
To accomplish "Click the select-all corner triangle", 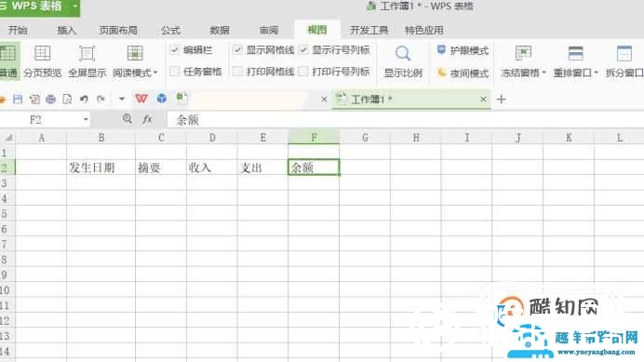I will (7, 138).
